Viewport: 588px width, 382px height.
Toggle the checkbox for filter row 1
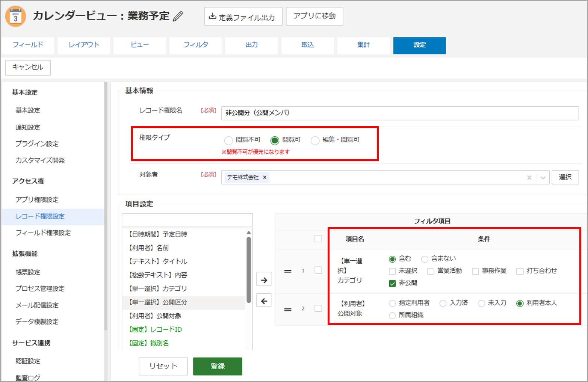[x=318, y=270]
